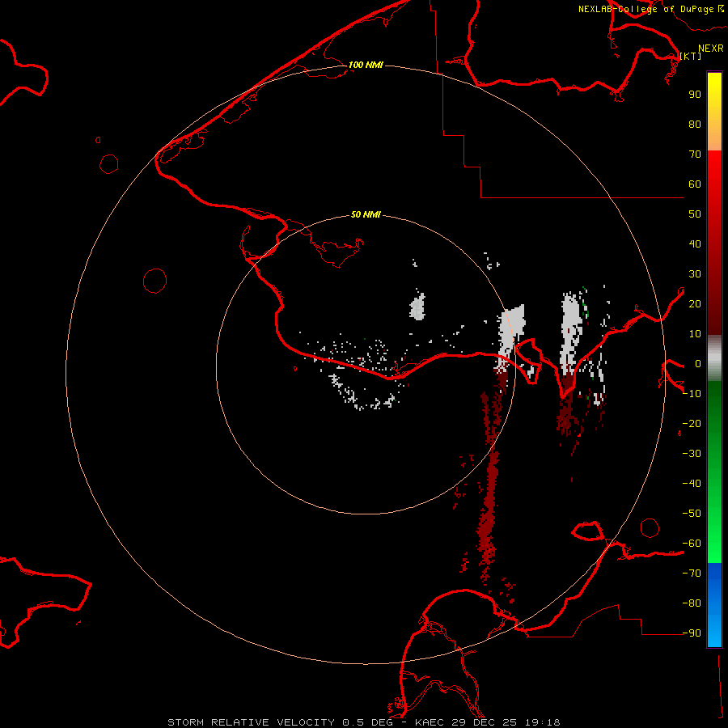Screen dimensions: 728x728
Task: Click the 20 value on the velocity scale
Action: click(695, 304)
